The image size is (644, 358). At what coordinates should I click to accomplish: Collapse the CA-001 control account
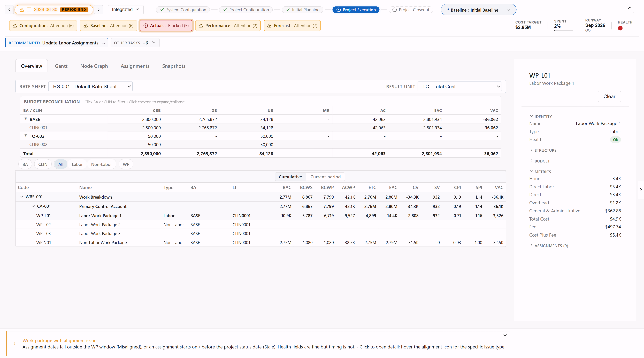click(33, 206)
